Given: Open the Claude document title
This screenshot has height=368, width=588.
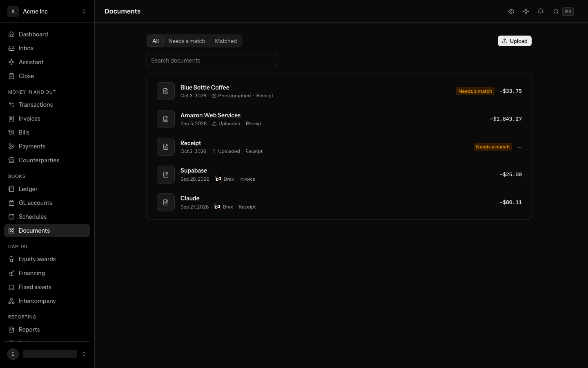Looking at the screenshot, I should click(190, 198).
